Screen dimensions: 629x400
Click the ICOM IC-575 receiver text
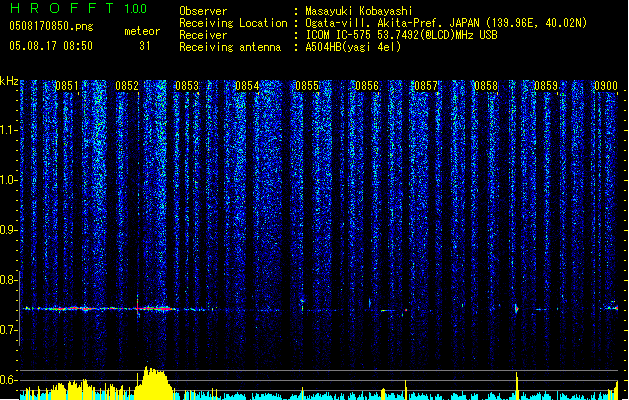click(401, 35)
